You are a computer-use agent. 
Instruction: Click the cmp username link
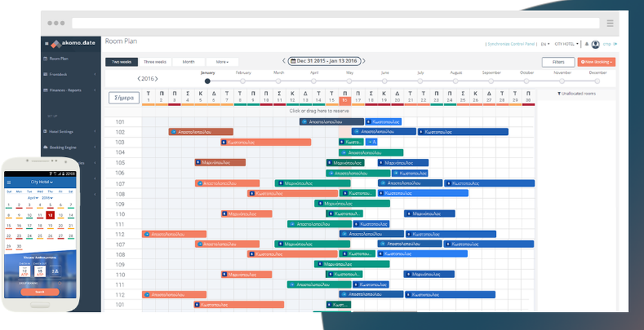(x=607, y=44)
